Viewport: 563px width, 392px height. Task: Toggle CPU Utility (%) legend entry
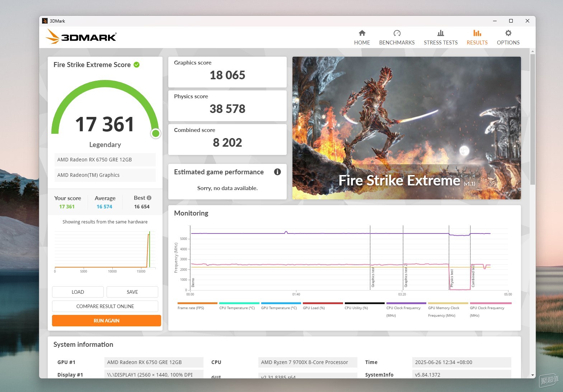click(x=365, y=306)
